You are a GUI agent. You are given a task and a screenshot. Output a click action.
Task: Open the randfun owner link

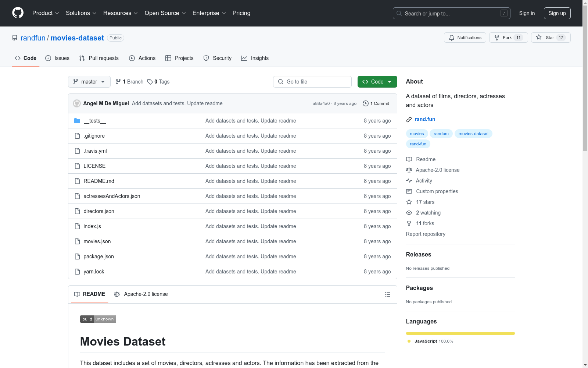[x=33, y=38]
